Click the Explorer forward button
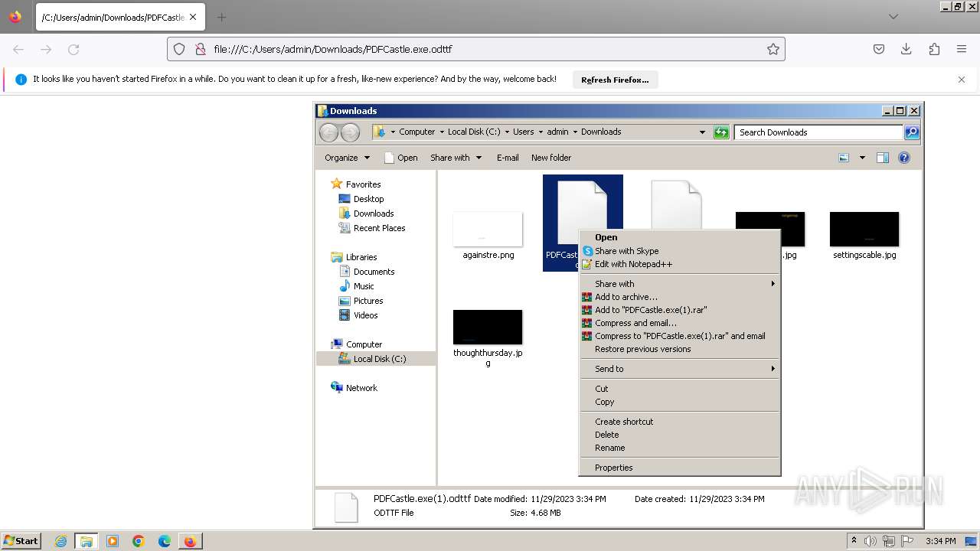Viewport: 980px width, 551px height. pos(350,132)
